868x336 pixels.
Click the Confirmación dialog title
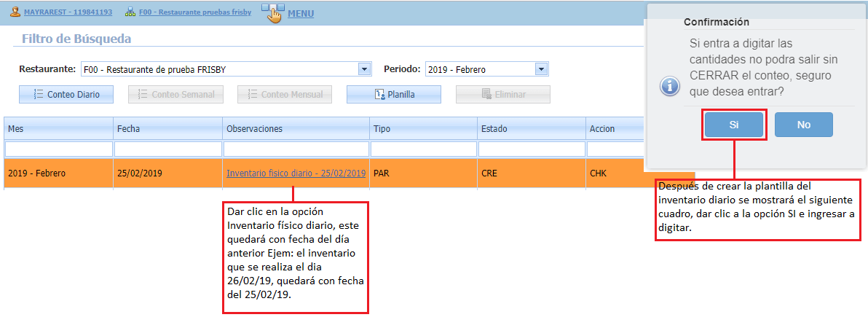(x=717, y=22)
